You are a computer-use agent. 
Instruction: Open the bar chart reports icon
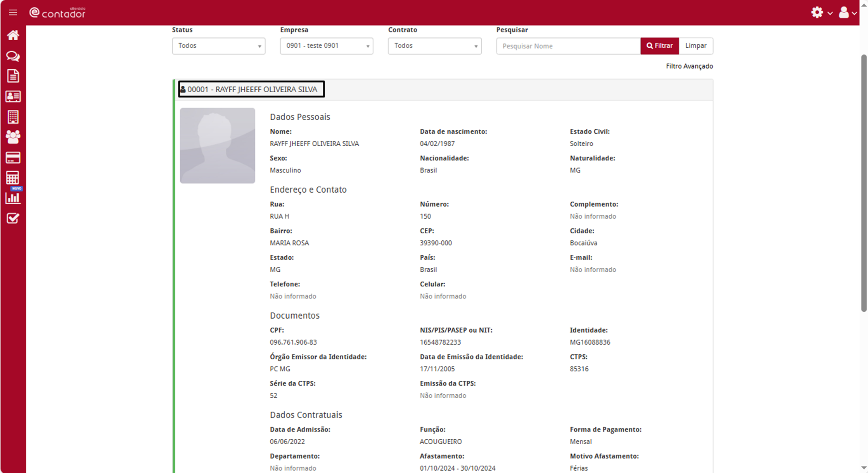tap(13, 198)
